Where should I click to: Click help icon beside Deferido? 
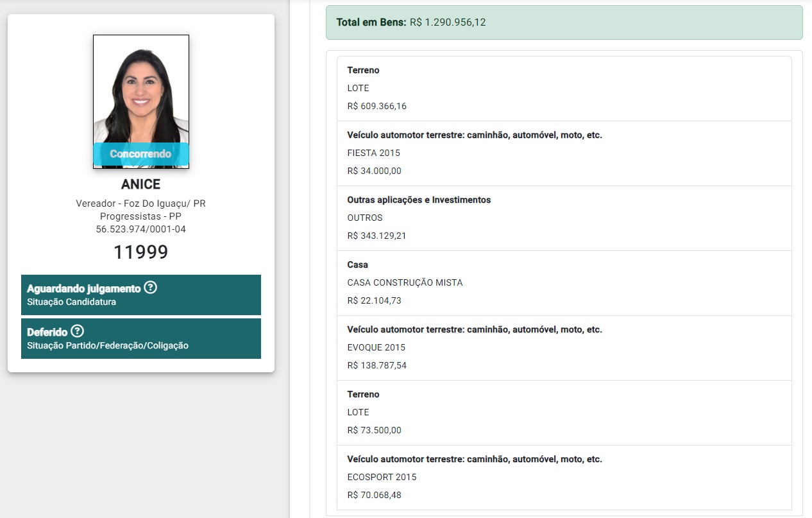[77, 331]
